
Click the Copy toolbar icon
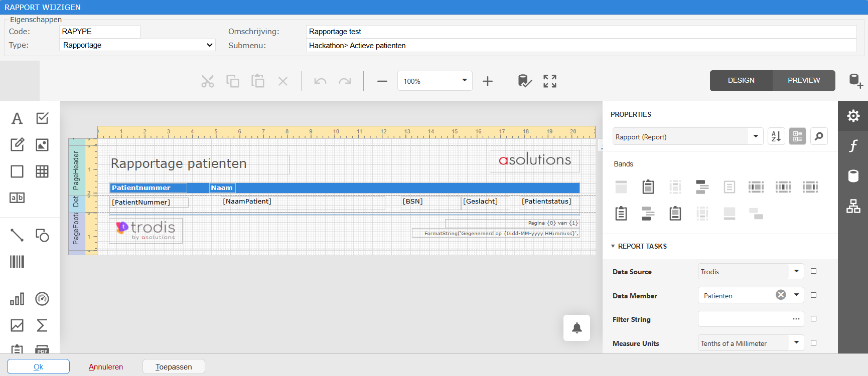coord(233,81)
